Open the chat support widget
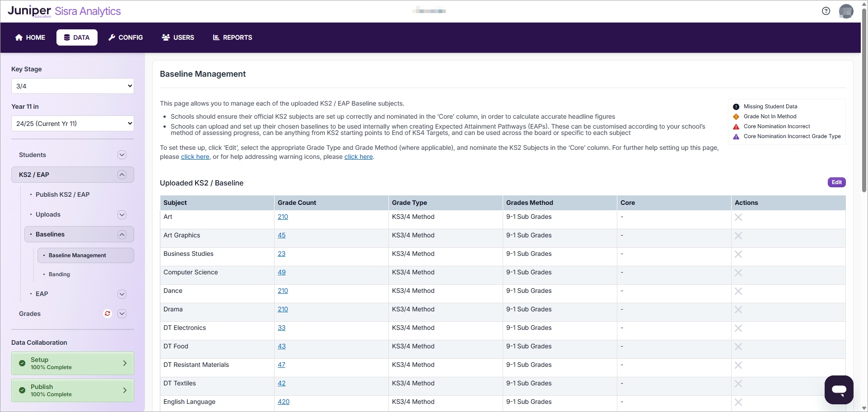The width and height of the screenshot is (868, 412). 839,389
